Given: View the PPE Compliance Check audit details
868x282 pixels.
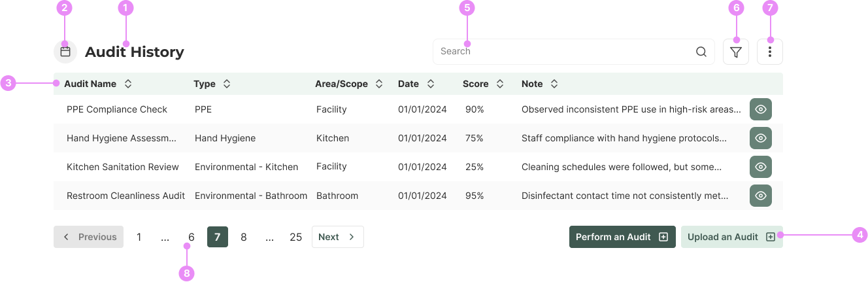Looking at the screenshot, I should [760, 109].
